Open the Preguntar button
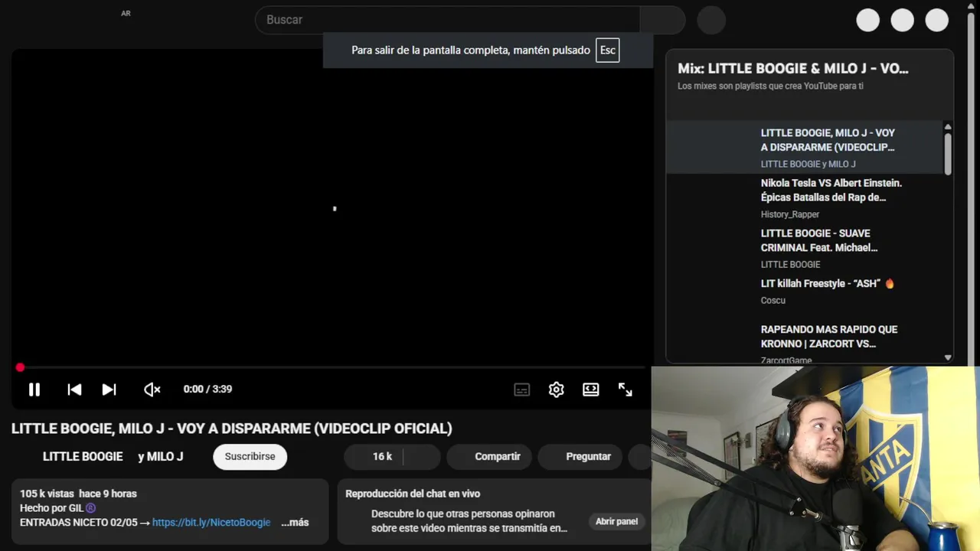This screenshot has height=551, width=980. coord(581,457)
